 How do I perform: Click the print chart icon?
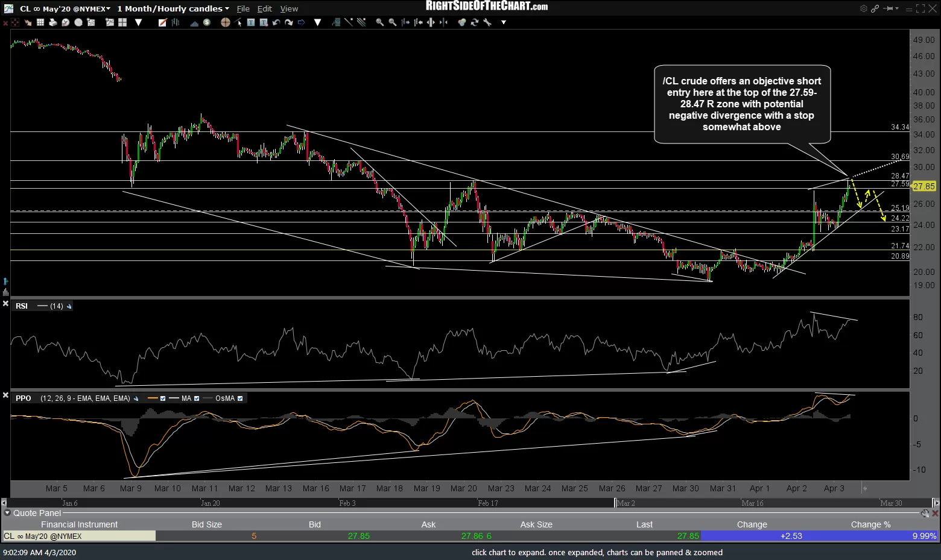pyautogui.click(x=53, y=22)
